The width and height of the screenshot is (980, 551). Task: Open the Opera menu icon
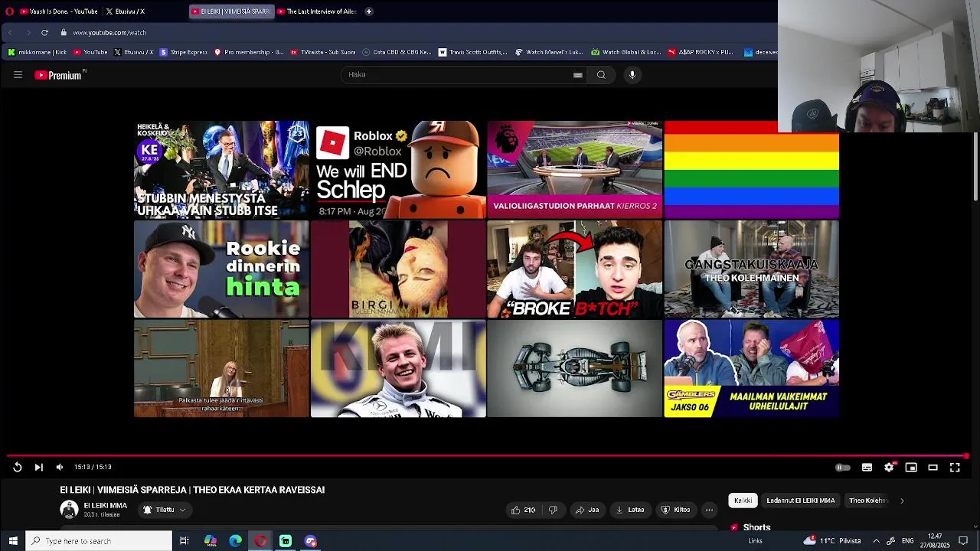tap(9, 11)
